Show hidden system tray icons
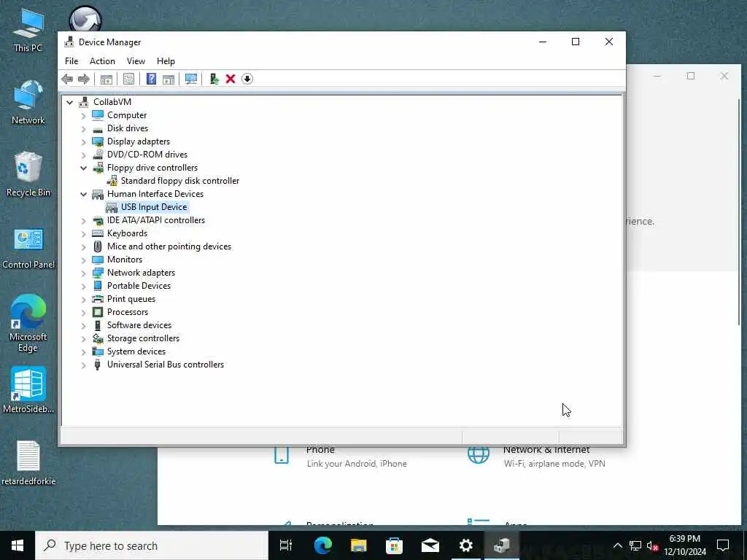 coord(617,545)
